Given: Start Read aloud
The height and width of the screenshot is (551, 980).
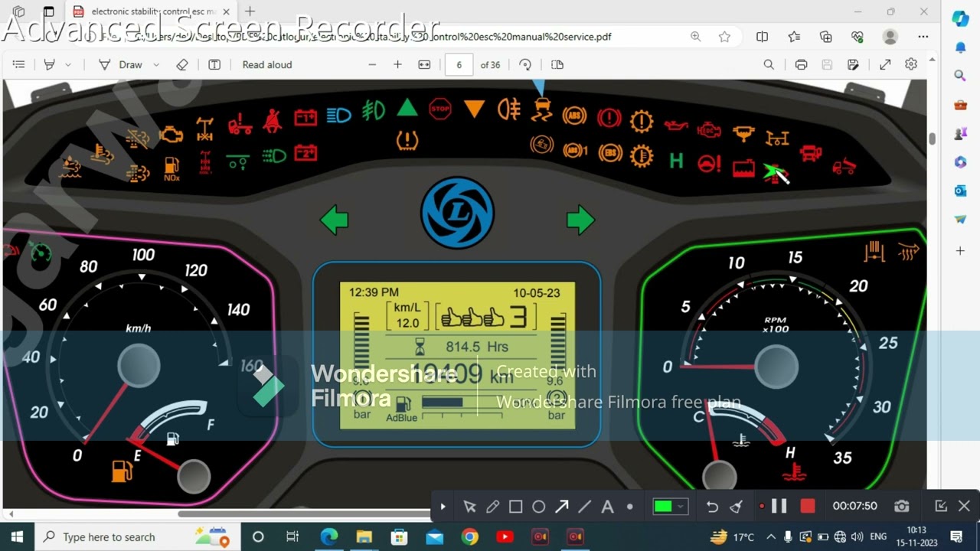Looking at the screenshot, I should point(267,65).
